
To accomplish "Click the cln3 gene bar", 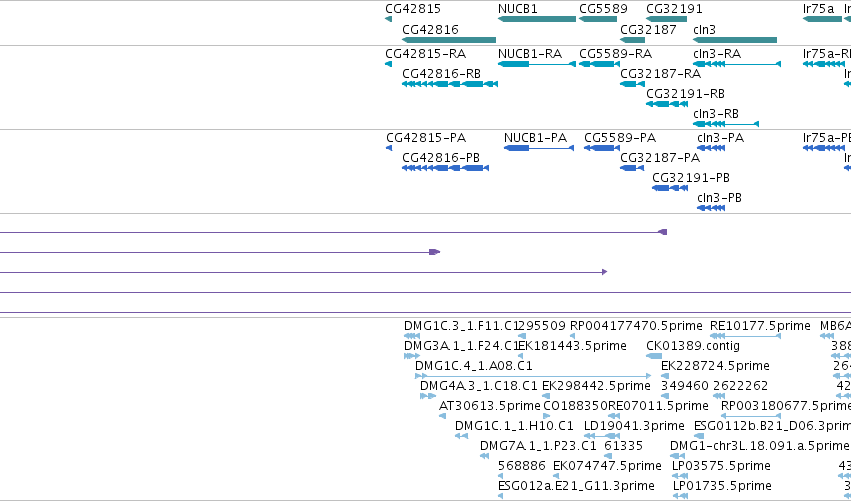I will (x=735, y=40).
